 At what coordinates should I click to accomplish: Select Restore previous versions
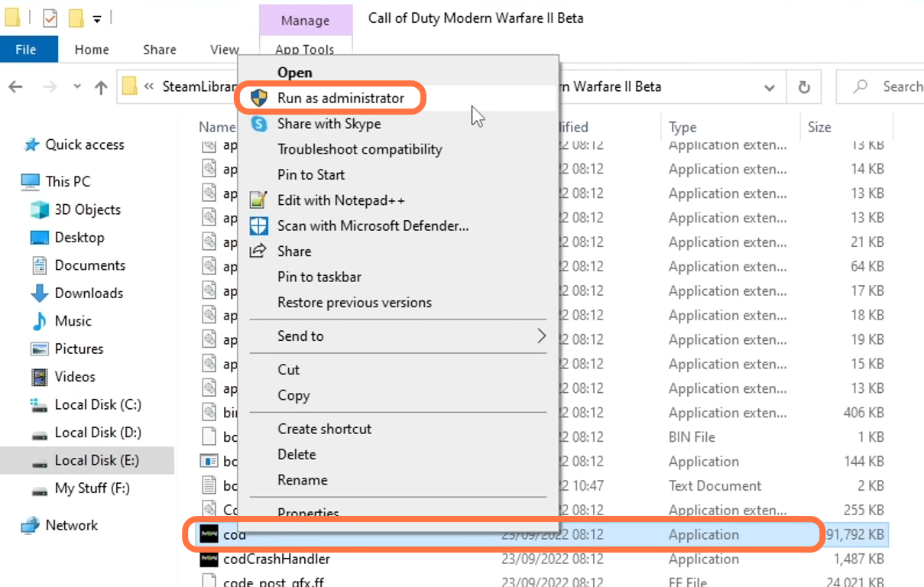click(355, 303)
